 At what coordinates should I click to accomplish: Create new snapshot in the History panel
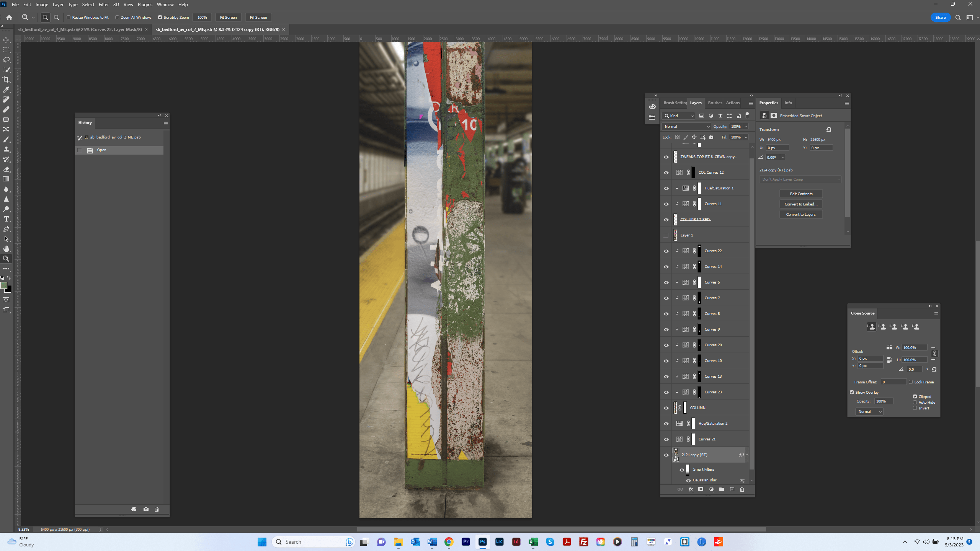[146, 509]
